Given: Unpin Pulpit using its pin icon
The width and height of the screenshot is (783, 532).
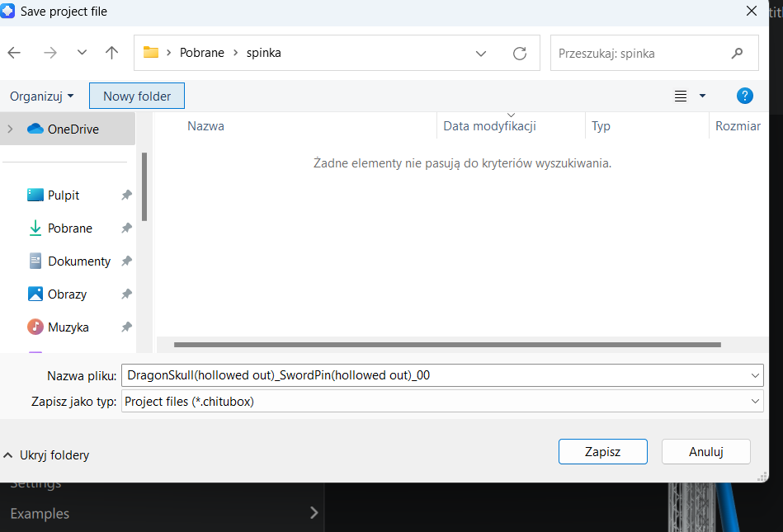Looking at the screenshot, I should coord(126,195).
